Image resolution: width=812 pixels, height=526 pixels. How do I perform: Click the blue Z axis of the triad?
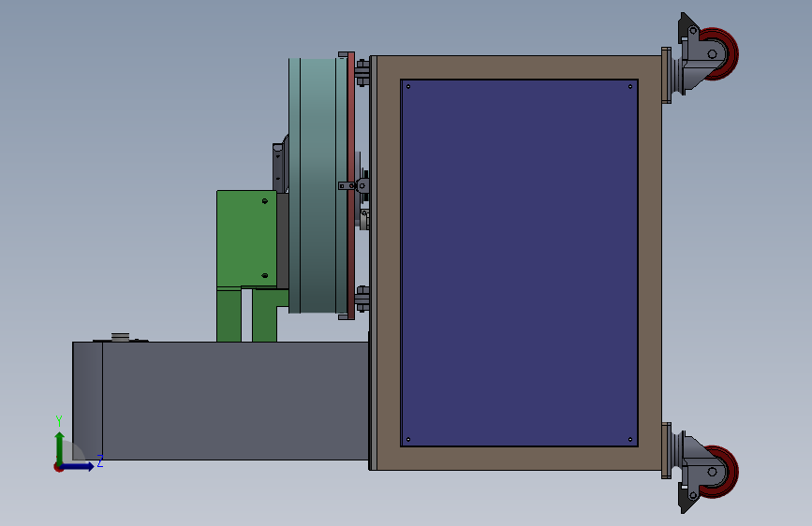coord(78,466)
